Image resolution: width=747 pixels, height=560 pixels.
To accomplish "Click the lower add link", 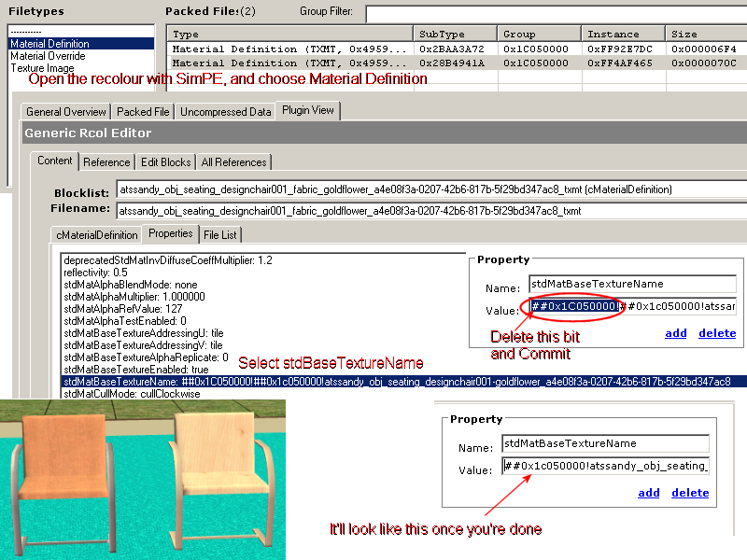I will 648,493.
